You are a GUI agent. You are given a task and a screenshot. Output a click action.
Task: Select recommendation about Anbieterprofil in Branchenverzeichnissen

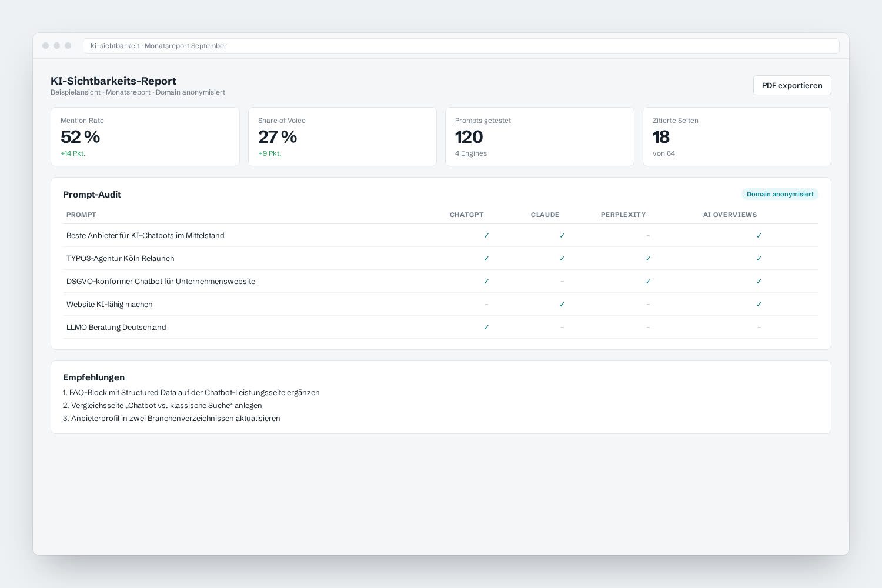[172, 418]
